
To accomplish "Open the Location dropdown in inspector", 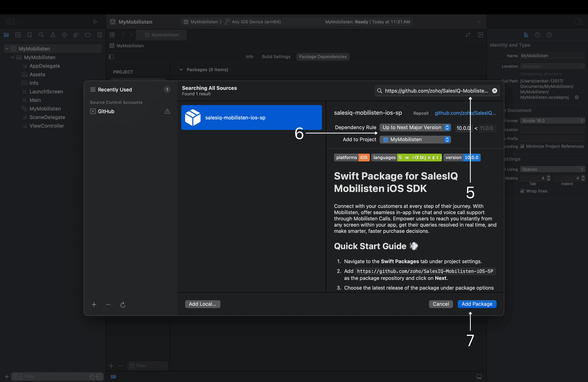I will (x=552, y=66).
